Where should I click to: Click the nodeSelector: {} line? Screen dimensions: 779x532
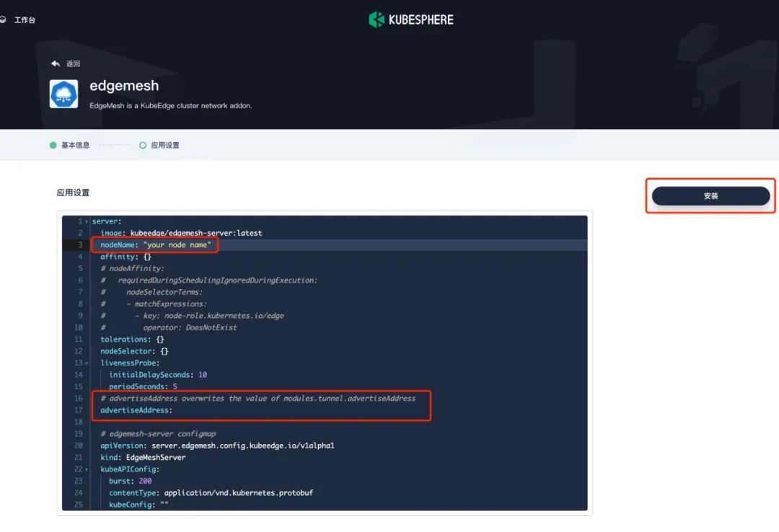[134, 351]
